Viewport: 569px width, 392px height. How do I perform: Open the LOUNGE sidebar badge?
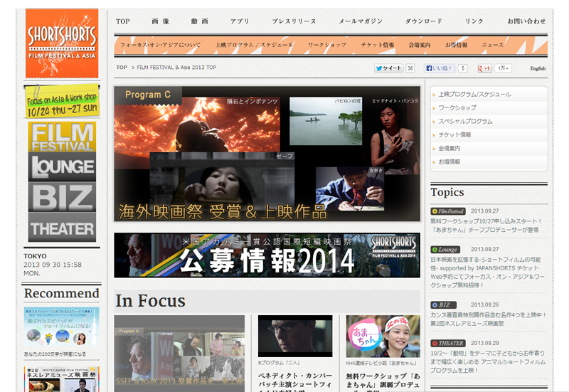point(62,166)
